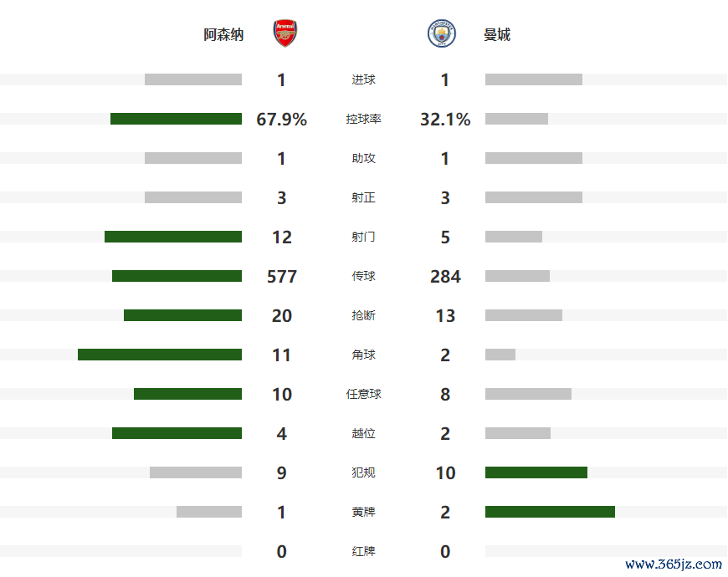
Task: Click the 红牌 stat label
Action: point(363,552)
